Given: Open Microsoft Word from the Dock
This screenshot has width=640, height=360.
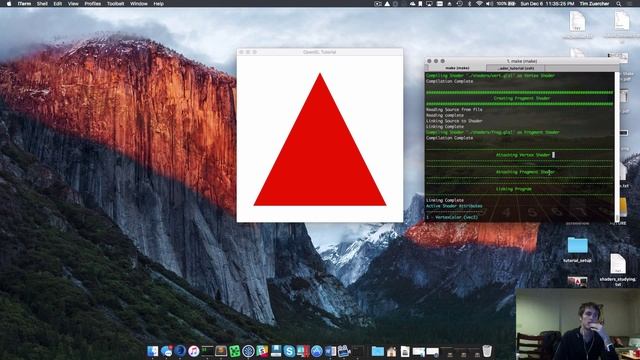Looking at the screenshot, I should (330, 351).
